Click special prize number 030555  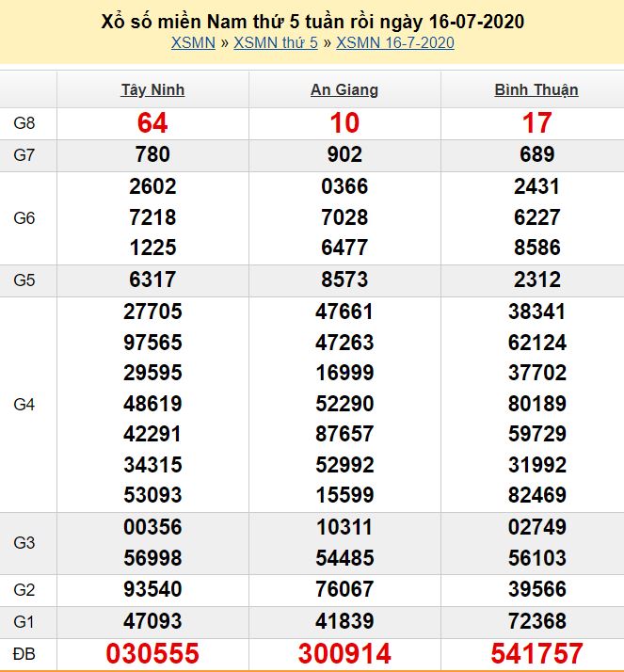(152, 653)
